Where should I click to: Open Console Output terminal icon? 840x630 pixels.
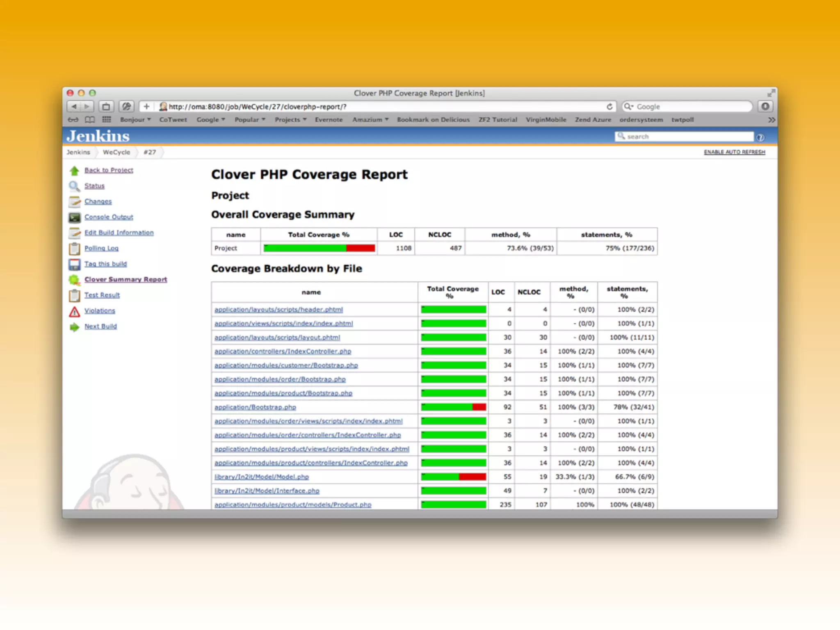[x=74, y=217]
